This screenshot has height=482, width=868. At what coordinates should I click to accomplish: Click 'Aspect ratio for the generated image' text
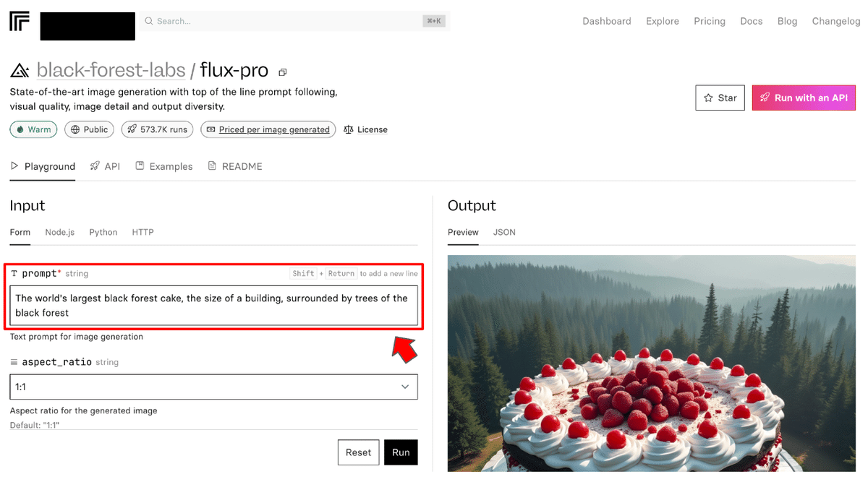83,410
